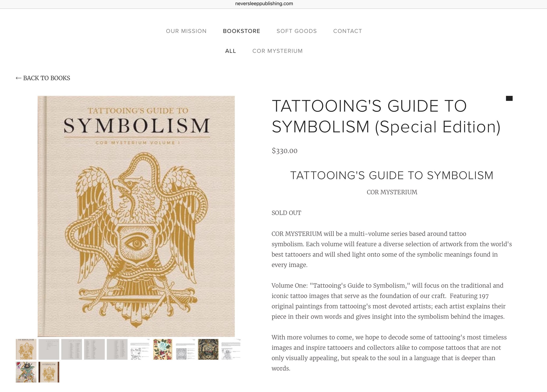Open the CONTACT page

pyautogui.click(x=347, y=31)
